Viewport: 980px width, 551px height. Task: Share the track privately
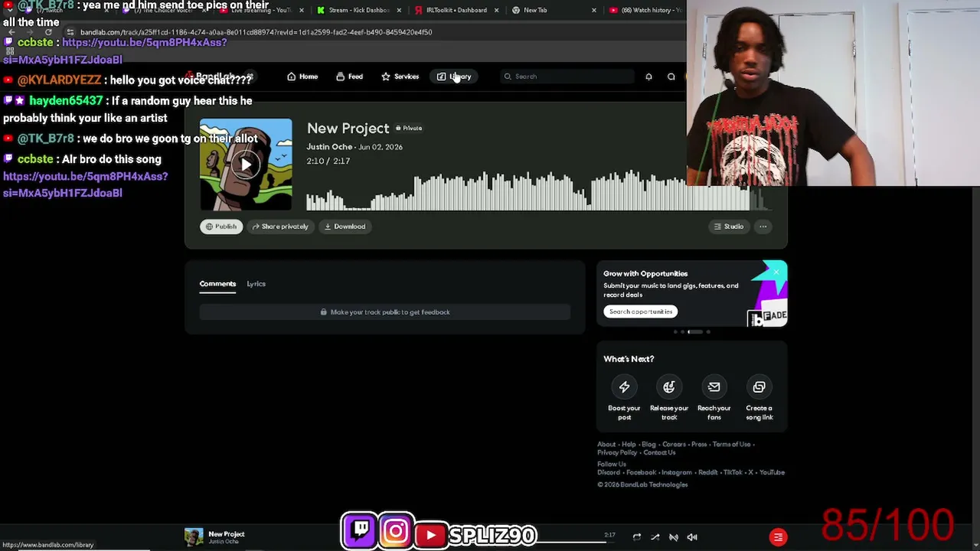click(280, 227)
